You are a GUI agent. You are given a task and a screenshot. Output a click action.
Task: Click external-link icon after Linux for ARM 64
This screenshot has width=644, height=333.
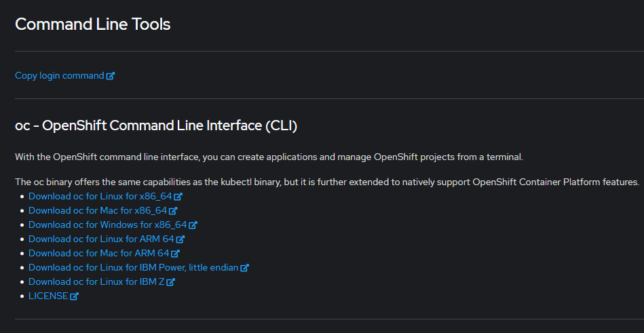click(x=181, y=239)
